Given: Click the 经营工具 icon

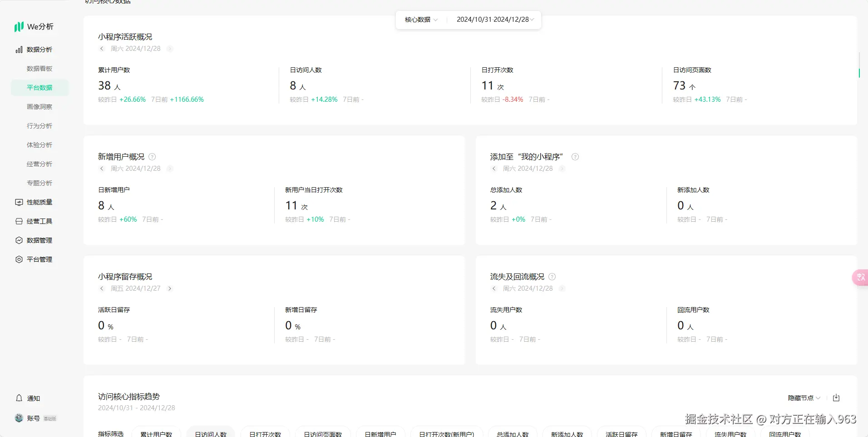Looking at the screenshot, I should click(x=19, y=221).
